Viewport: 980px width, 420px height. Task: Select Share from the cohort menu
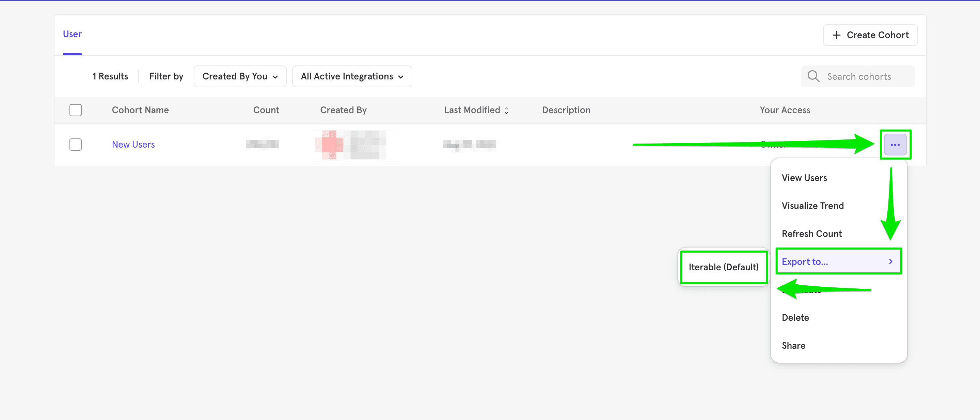(793, 345)
